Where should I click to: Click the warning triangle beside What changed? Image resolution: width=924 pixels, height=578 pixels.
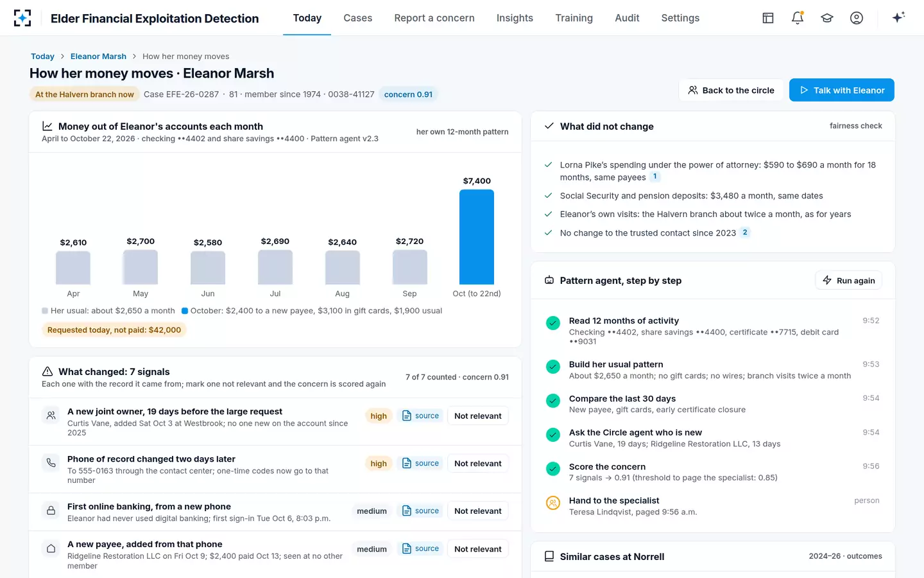47,372
